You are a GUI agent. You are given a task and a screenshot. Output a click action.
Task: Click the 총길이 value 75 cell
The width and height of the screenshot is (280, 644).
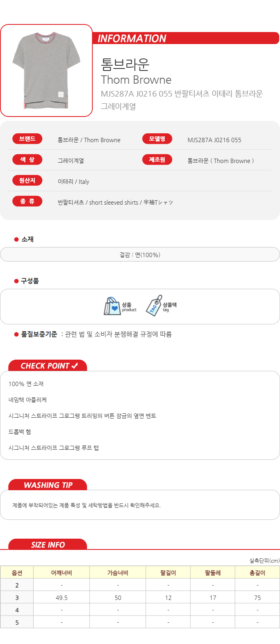click(x=257, y=598)
